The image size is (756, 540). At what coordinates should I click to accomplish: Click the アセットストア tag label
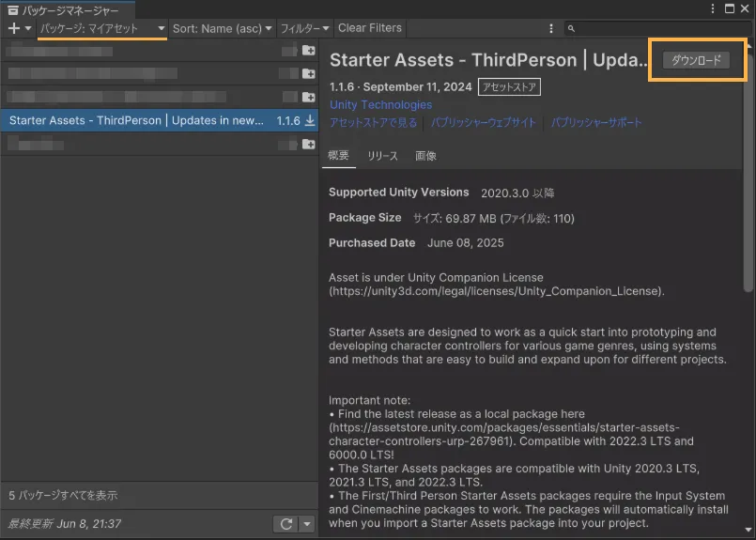point(509,86)
